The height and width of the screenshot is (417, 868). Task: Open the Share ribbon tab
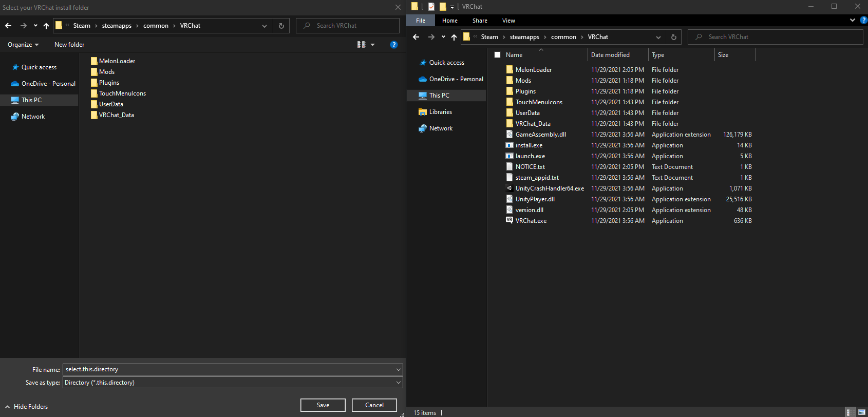[x=480, y=21]
